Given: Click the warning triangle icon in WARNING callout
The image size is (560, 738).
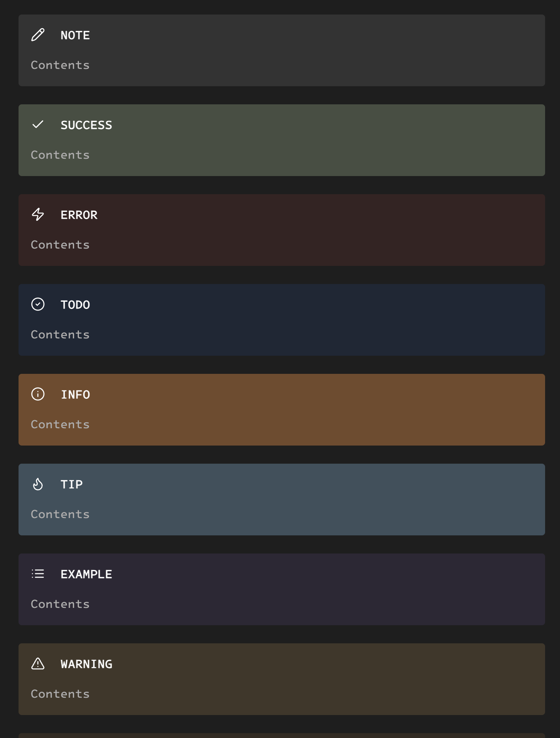Looking at the screenshot, I should point(38,663).
